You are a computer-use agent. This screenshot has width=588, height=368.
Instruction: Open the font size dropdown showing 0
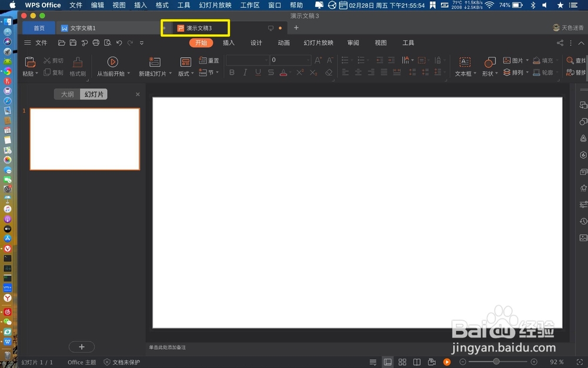point(290,60)
